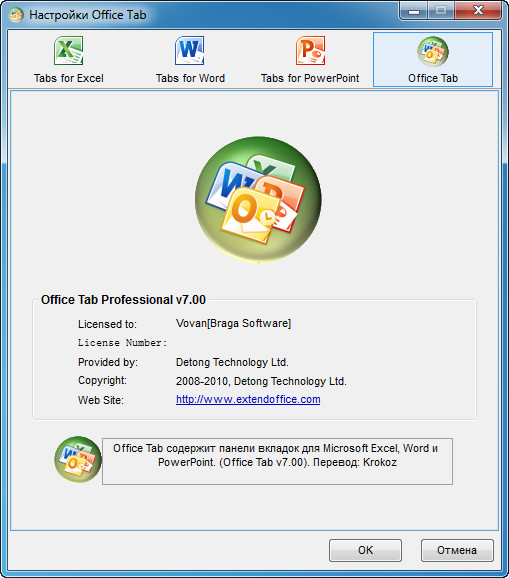The width and height of the screenshot is (509, 578).
Task: Click the Office Tab sphere icon in tab bar
Action: pos(433,52)
